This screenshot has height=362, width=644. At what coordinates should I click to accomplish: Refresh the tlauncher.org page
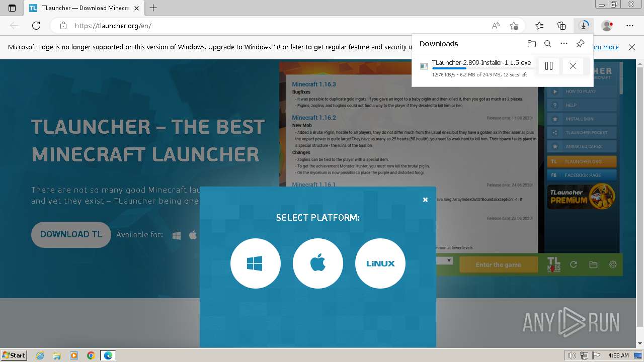click(36, 26)
